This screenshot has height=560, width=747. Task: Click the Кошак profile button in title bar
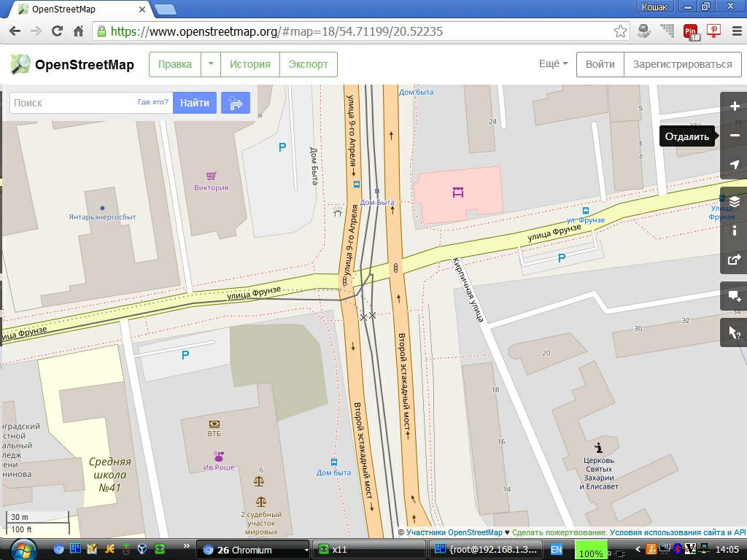tap(655, 7)
